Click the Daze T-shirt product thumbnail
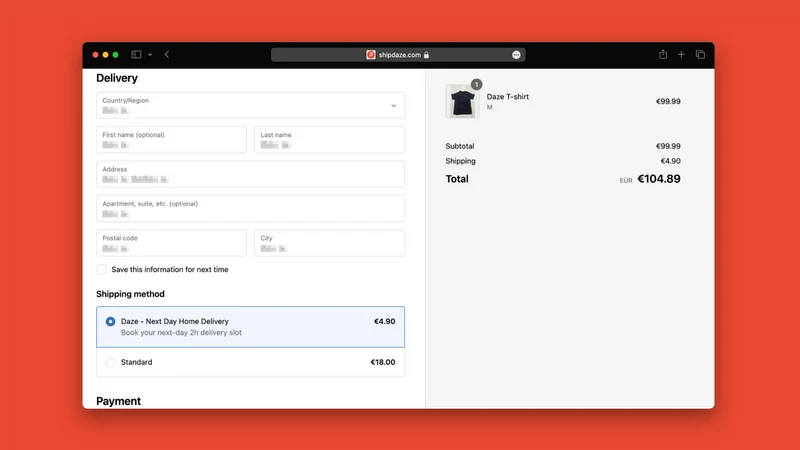 462,102
